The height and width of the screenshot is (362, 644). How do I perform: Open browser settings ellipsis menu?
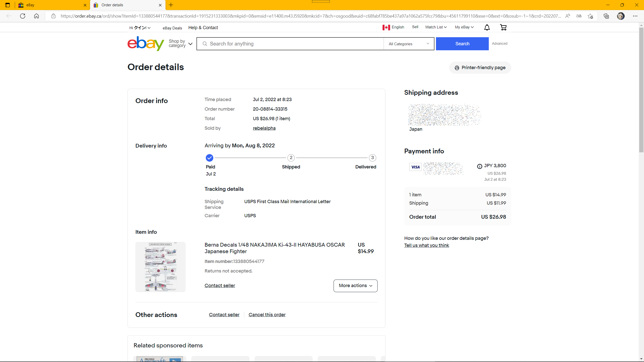(635, 16)
